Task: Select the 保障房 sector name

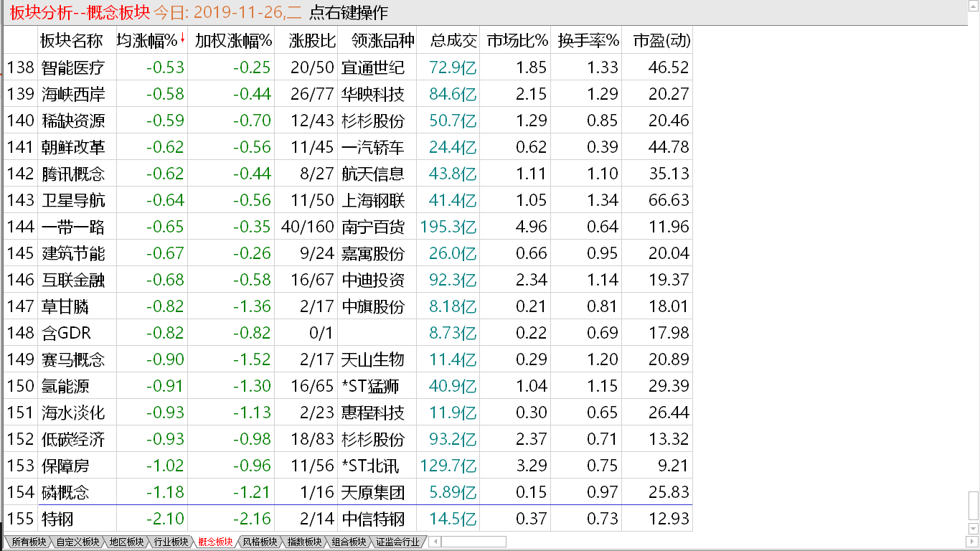Action: [65, 466]
